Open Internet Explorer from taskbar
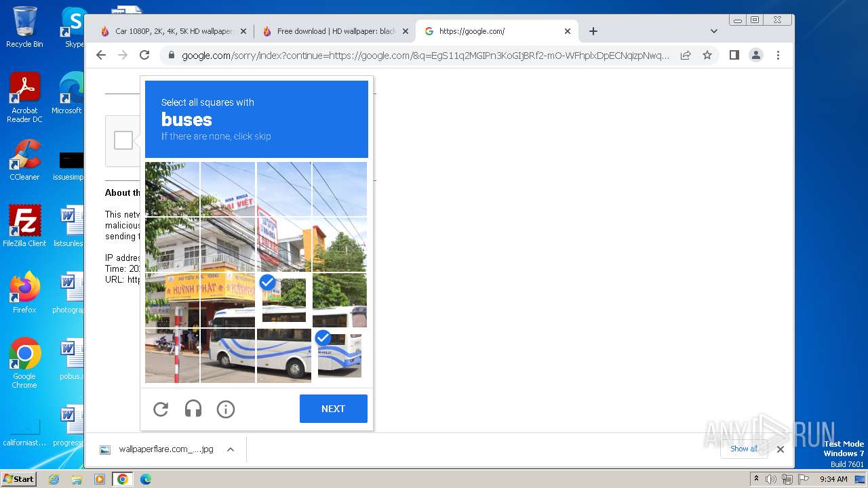The image size is (868, 488). point(54,479)
